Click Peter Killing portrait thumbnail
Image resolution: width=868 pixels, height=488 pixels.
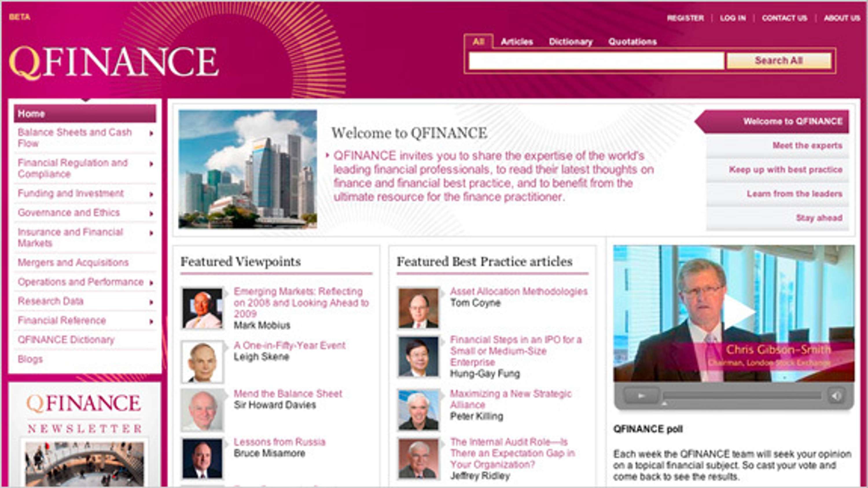point(418,410)
